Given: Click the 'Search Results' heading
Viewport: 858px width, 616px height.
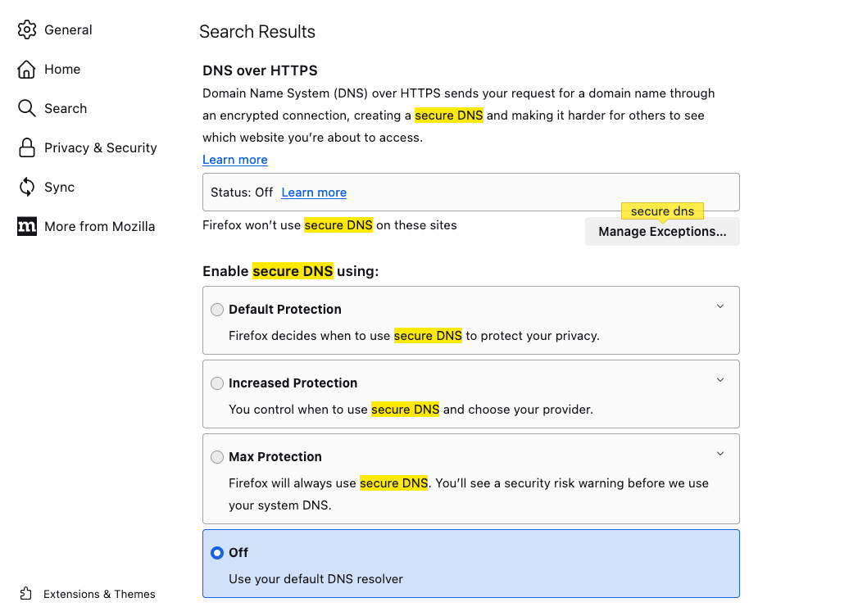Looking at the screenshot, I should 257,32.
